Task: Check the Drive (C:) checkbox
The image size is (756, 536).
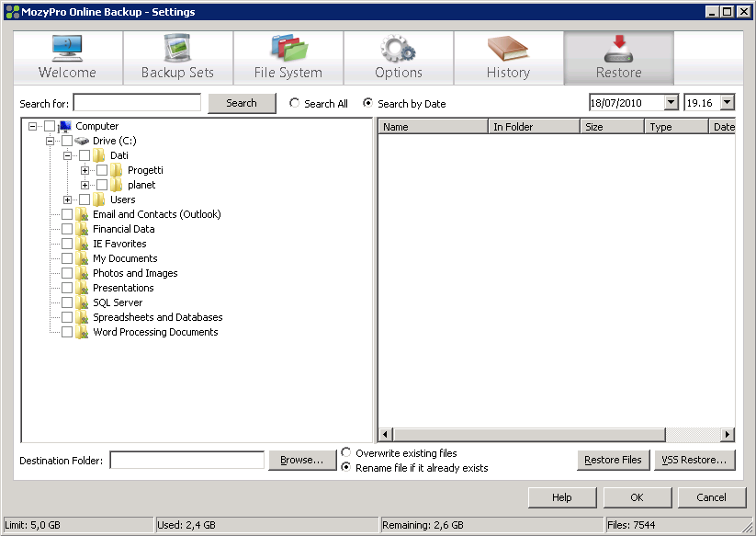Action: [x=67, y=141]
